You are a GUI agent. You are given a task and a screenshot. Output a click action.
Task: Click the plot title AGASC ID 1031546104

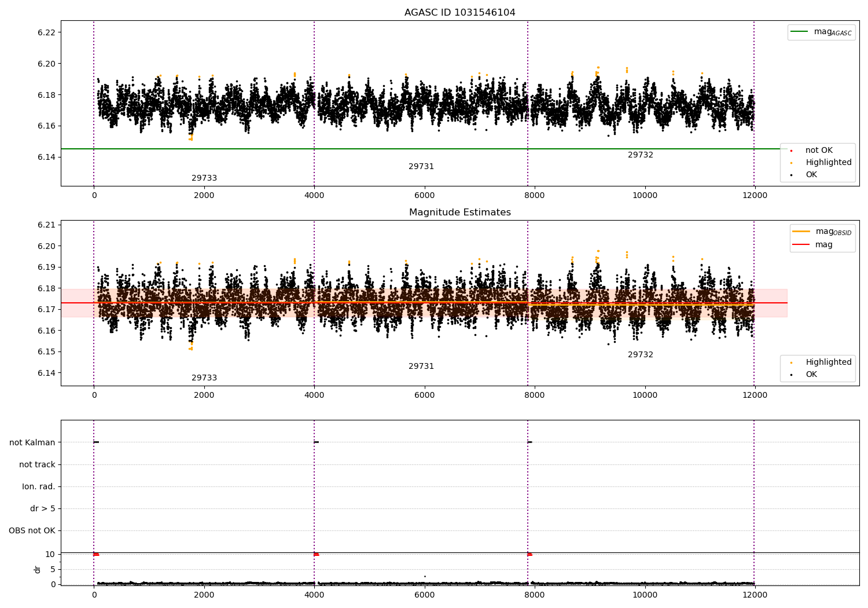click(459, 13)
